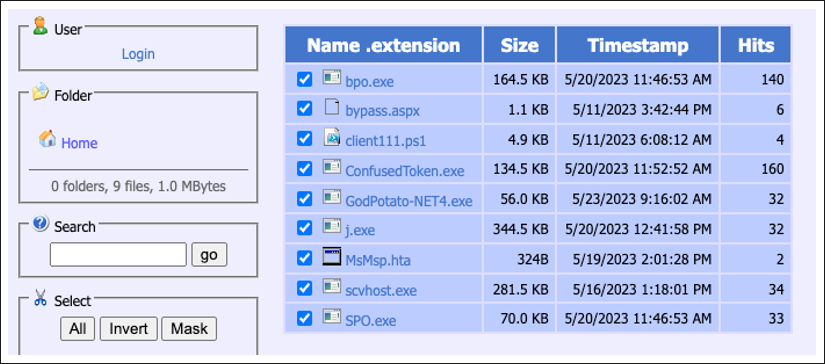This screenshot has height=364, width=825.
Task: Deselect the j.exe row checkbox
Action: (x=304, y=228)
